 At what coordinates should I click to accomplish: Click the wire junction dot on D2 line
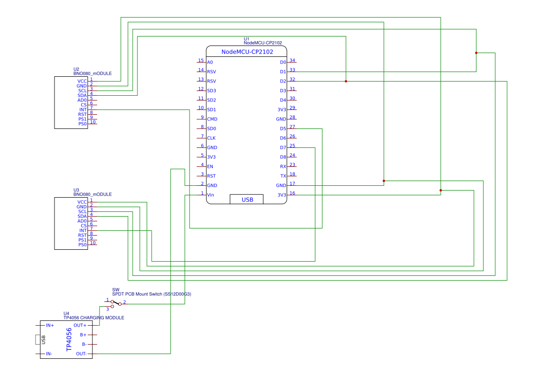click(346, 82)
